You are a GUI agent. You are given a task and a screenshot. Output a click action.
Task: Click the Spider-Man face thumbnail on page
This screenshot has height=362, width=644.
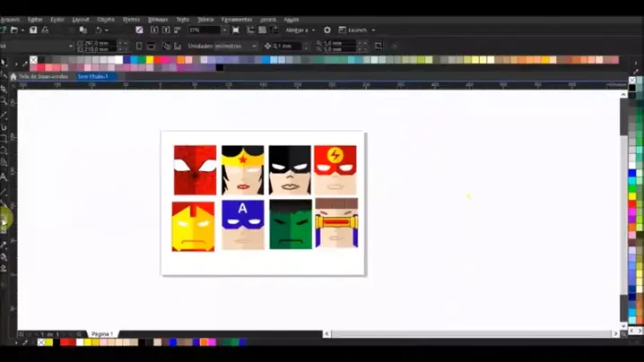pyautogui.click(x=196, y=170)
